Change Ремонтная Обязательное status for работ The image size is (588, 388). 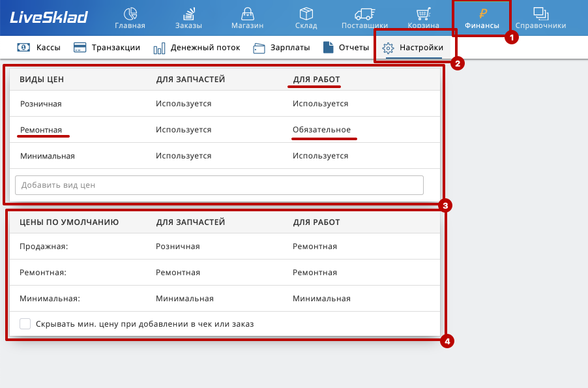pyautogui.click(x=322, y=130)
